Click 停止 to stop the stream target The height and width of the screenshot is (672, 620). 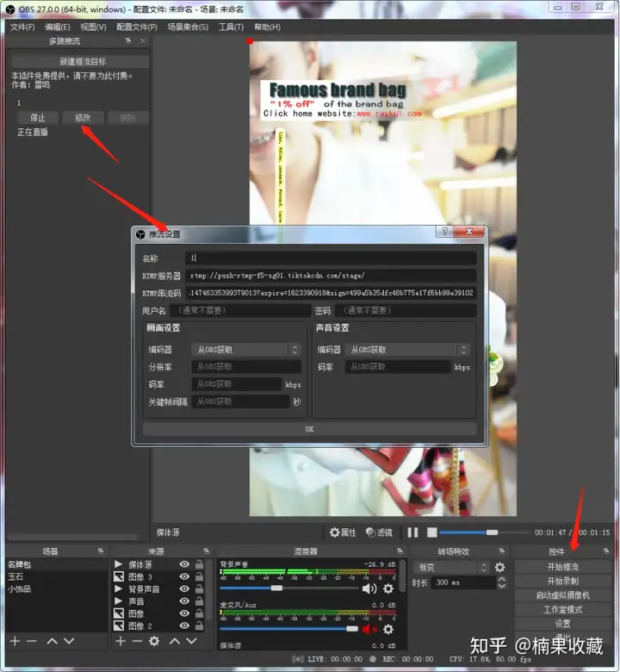[x=38, y=118]
